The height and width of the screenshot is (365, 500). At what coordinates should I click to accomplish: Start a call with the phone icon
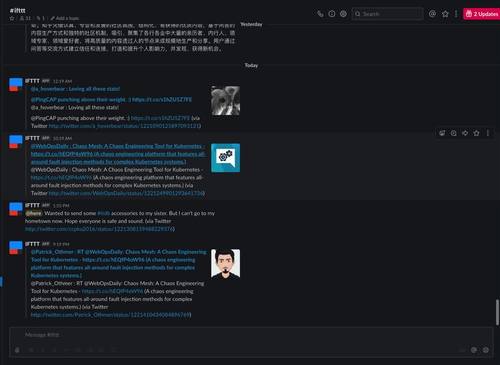pos(320,14)
